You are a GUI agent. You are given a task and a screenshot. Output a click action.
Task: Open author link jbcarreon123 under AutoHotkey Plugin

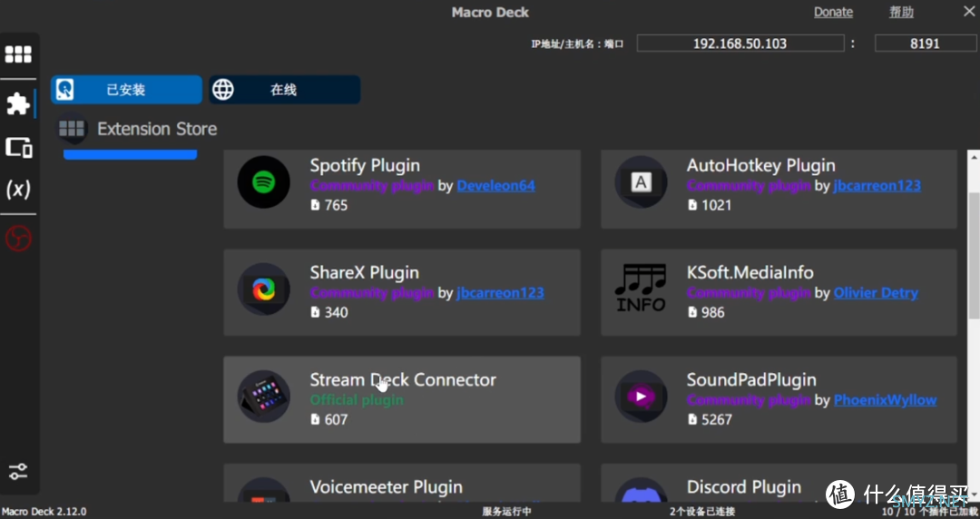877,186
